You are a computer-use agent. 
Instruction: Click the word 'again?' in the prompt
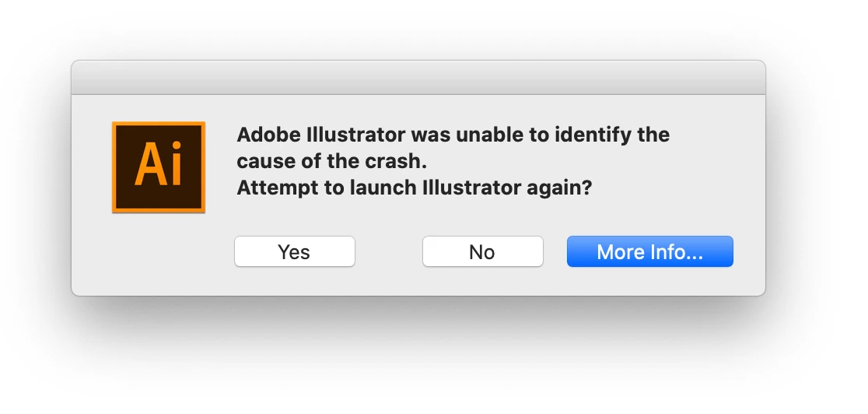pyautogui.click(x=558, y=189)
